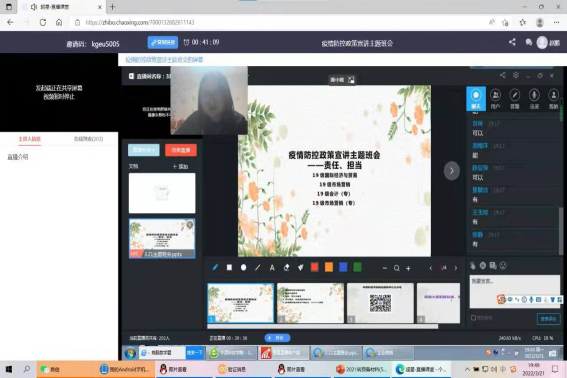Switch to 聊天 chat tab
The image size is (567, 378).
coord(476,99)
